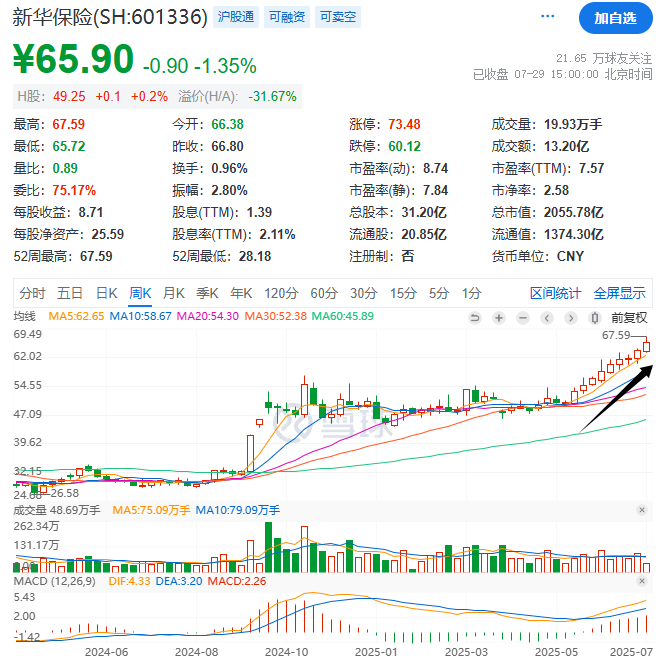Pan chart right with the arrow icon

tap(571, 318)
